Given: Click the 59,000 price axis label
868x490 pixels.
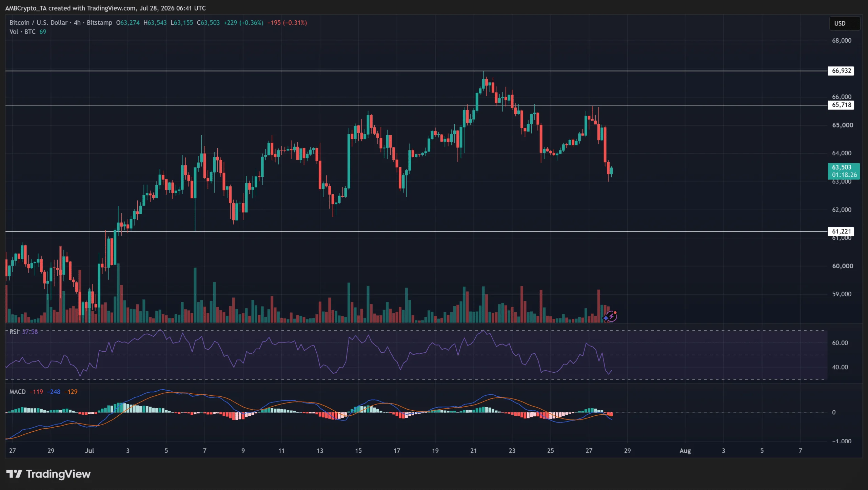Looking at the screenshot, I should click(x=842, y=294).
